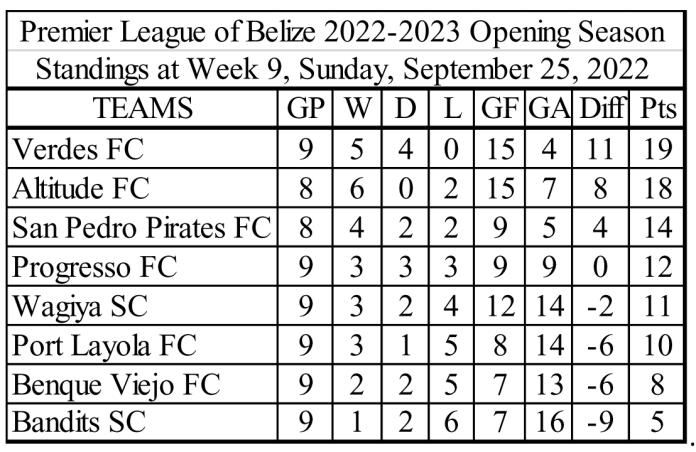Select the GA column header
Image resolution: width=696 pixels, height=452 pixels.
tap(549, 108)
